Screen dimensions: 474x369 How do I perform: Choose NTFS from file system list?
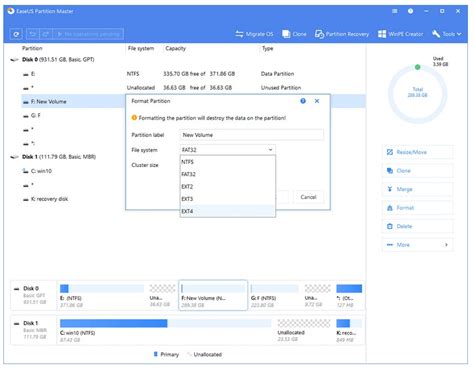click(x=228, y=162)
